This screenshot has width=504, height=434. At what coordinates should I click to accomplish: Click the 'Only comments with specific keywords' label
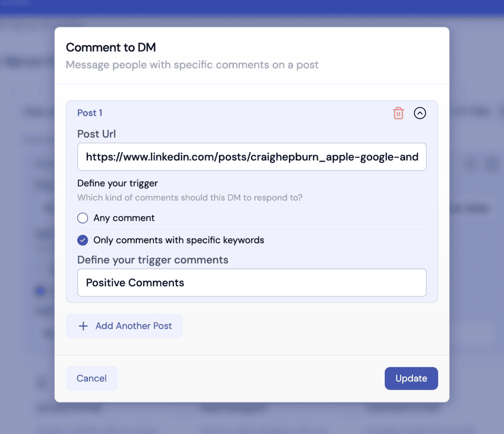point(179,240)
